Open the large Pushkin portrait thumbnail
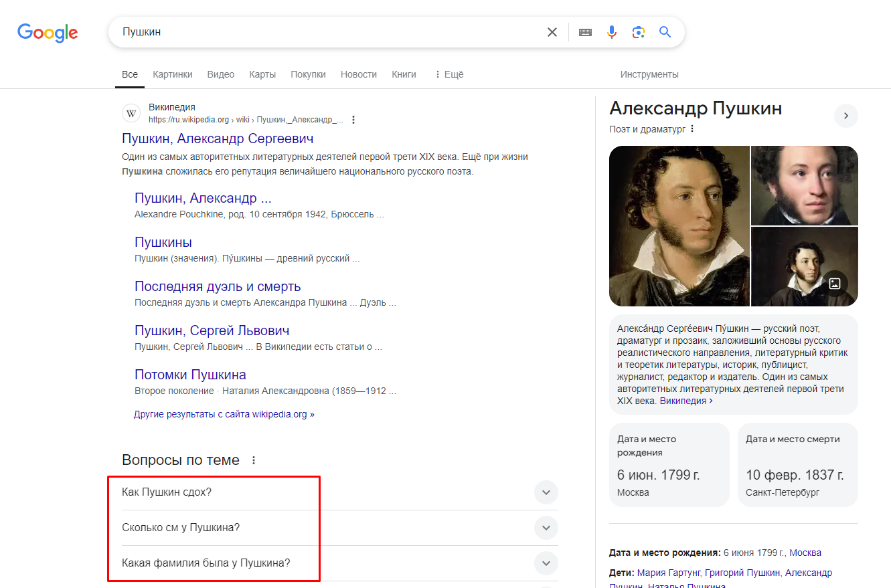Image resolution: width=891 pixels, height=588 pixels. 679,226
